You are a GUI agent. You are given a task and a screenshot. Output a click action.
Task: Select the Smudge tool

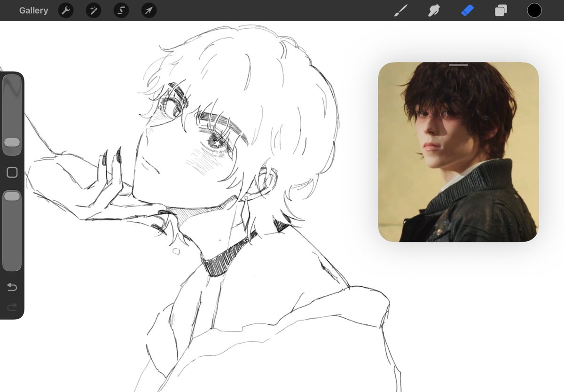click(x=434, y=10)
